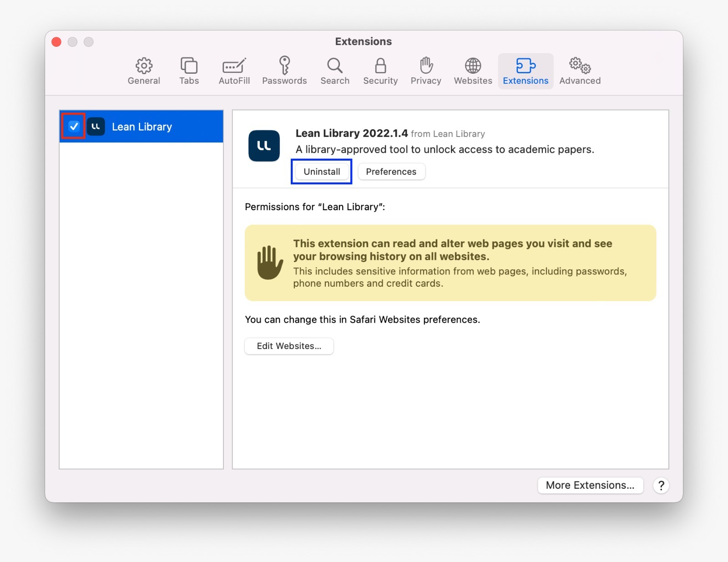This screenshot has height=562, width=728.
Task: Open the Security preferences pane
Action: [x=380, y=71]
